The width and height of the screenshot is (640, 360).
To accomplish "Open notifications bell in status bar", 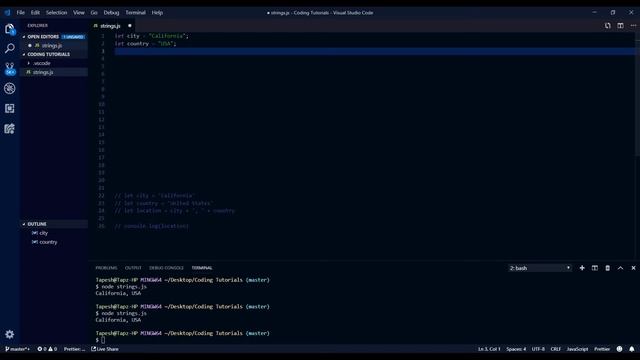I will pyautogui.click(x=631, y=349).
